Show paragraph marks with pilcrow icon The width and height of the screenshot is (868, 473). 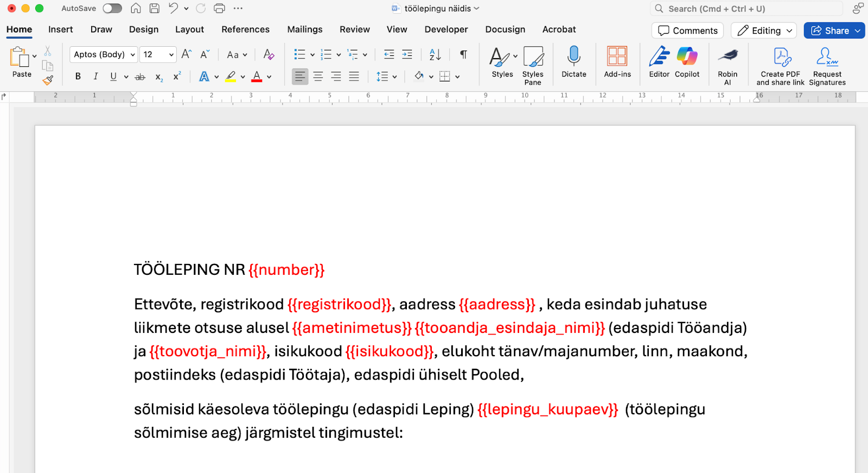point(463,54)
